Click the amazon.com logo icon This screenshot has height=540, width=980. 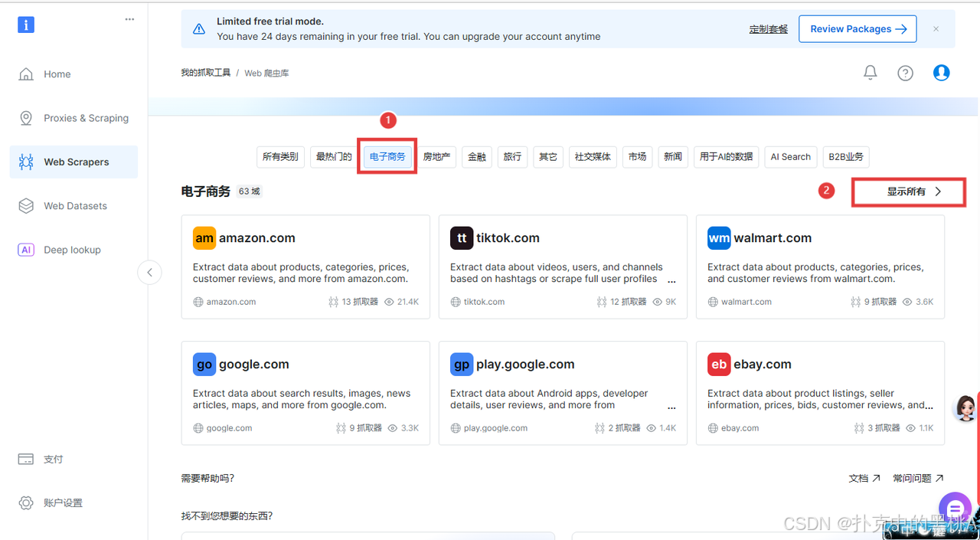tap(204, 238)
